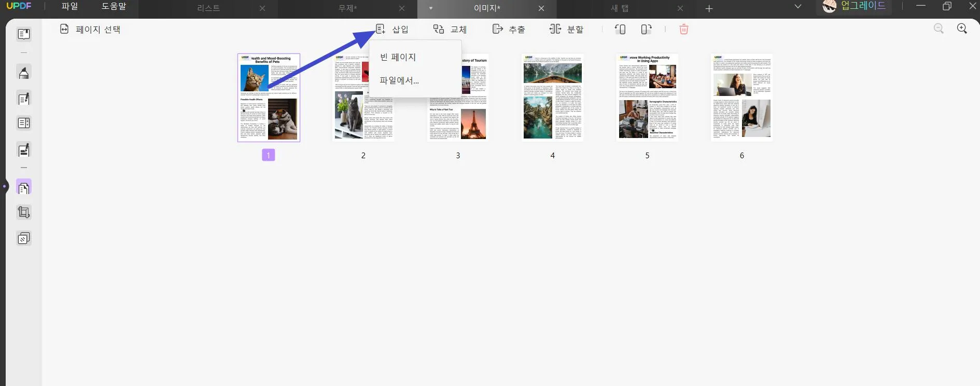The width and height of the screenshot is (980, 386).
Task: Restore down the UPDF window
Action: [x=947, y=6]
